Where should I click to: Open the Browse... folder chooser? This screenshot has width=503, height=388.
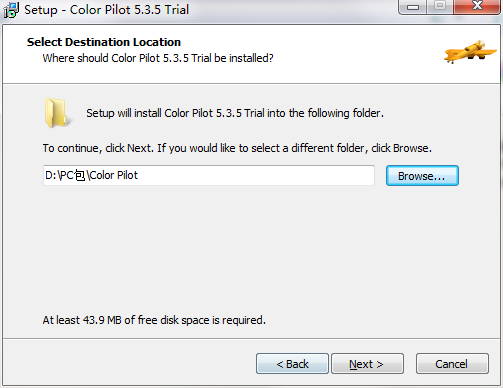(x=422, y=176)
